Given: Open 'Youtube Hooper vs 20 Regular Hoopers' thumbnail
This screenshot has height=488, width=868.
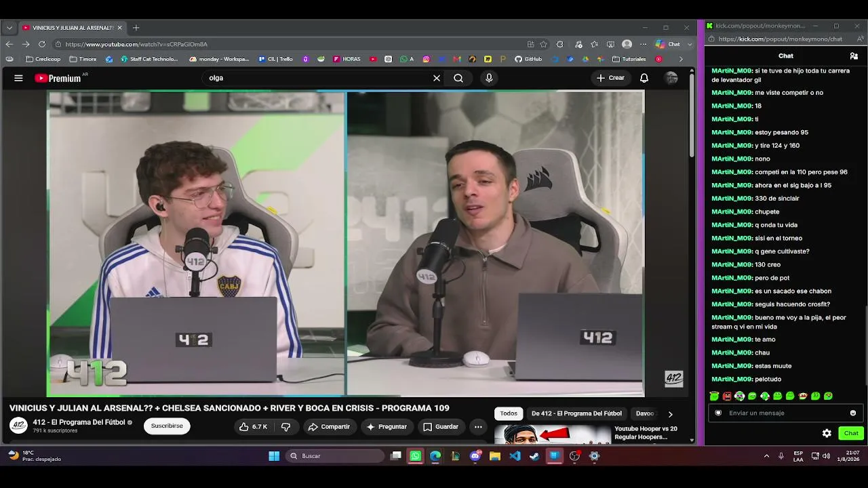Looking at the screenshot, I should tap(552, 434).
